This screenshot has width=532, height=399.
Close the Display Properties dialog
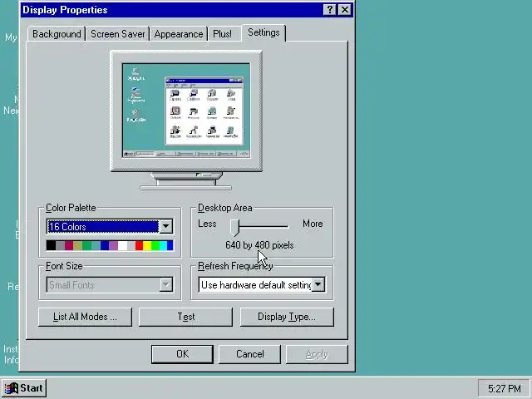345,9
